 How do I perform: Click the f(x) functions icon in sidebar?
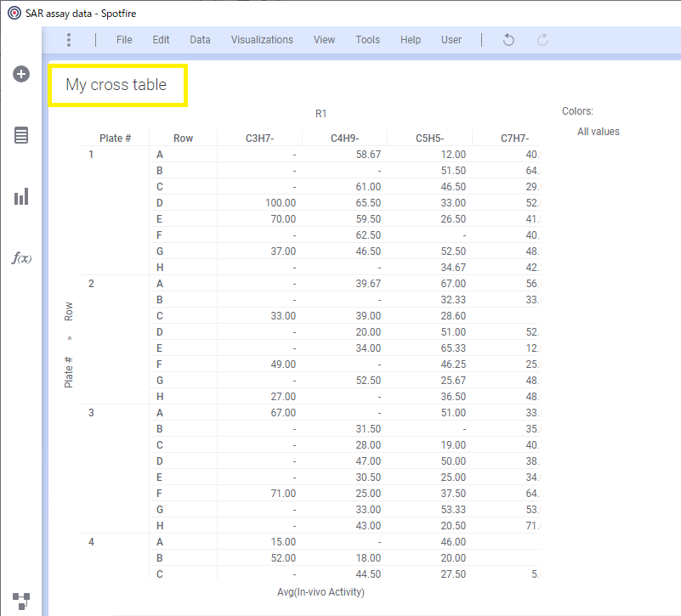[x=20, y=257]
